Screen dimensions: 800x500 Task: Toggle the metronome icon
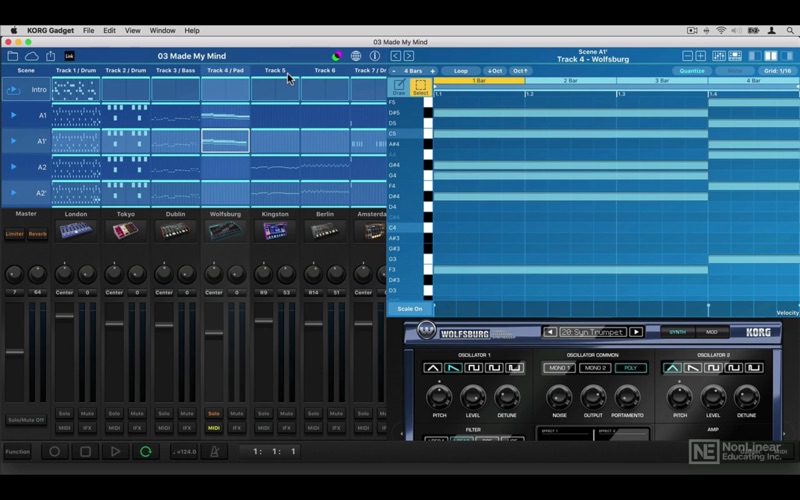[215, 452]
